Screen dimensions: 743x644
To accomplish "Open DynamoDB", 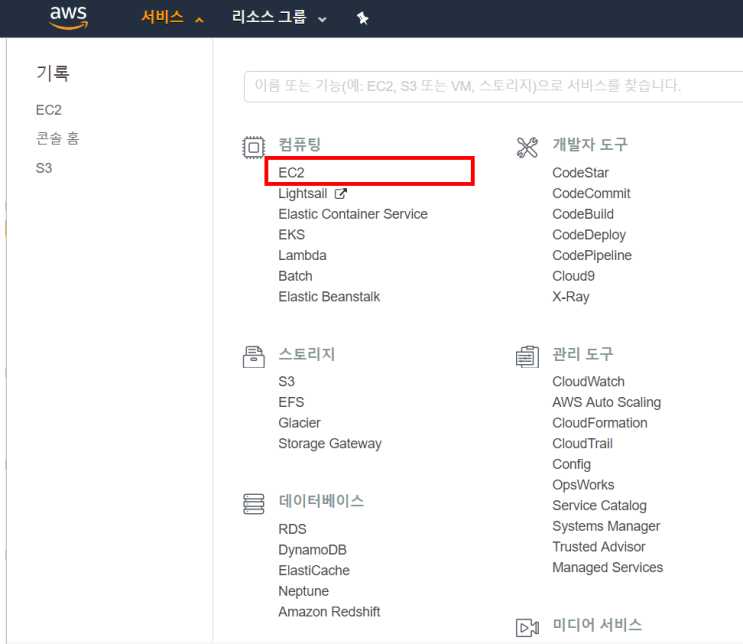I will pos(312,550).
